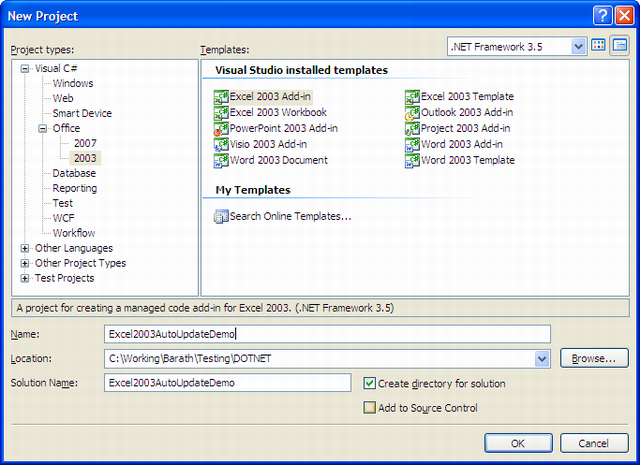Screen dimensions: 640x465
Task: Expand the Other Project Types node
Action: (25, 263)
